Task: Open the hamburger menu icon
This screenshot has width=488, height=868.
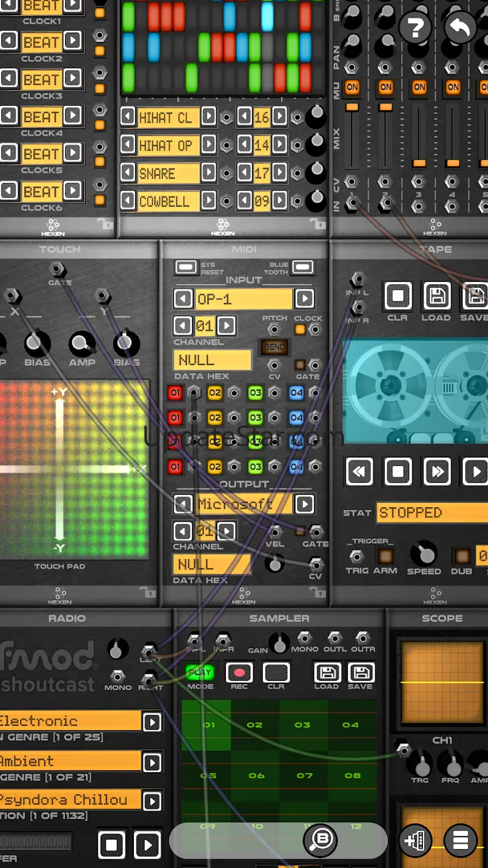Action: tap(460, 840)
